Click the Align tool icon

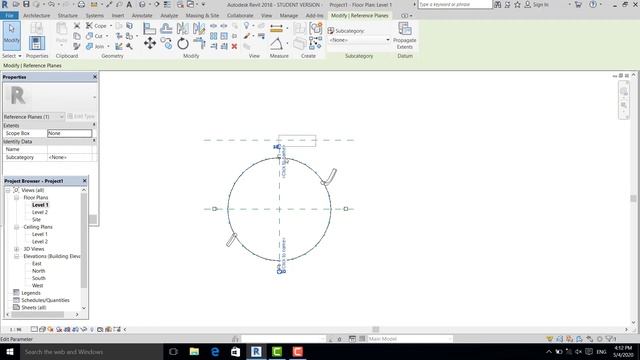[149, 29]
